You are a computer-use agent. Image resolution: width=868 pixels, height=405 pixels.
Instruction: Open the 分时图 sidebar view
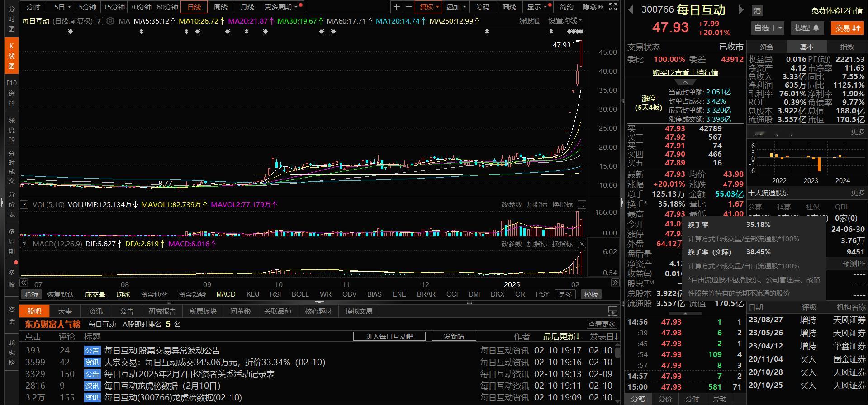pos(12,19)
